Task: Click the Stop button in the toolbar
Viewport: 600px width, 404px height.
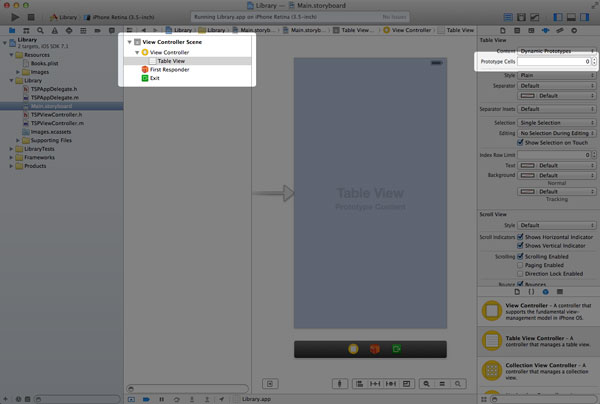Action: tap(31, 17)
